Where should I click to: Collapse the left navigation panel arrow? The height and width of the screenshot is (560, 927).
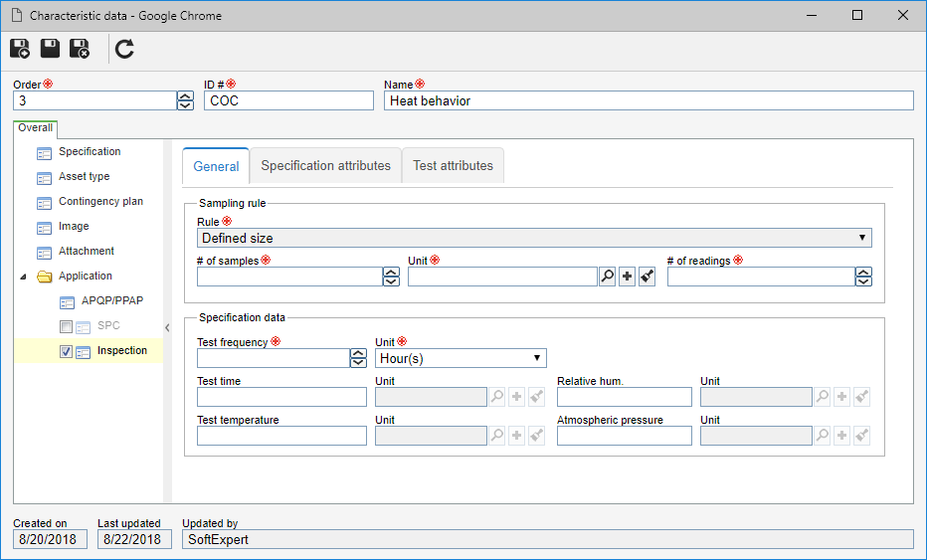coord(167,327)
